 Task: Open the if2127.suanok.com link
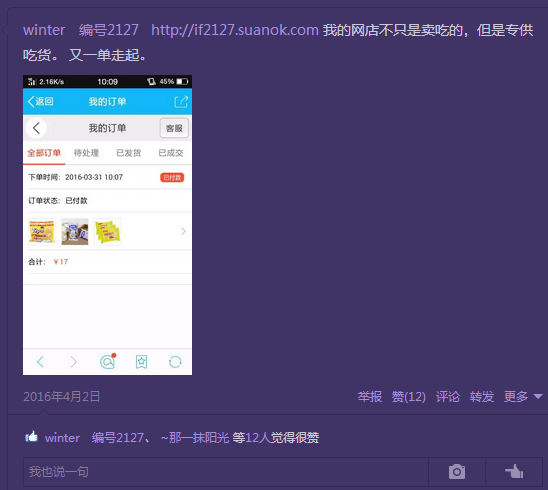[235, 30]
